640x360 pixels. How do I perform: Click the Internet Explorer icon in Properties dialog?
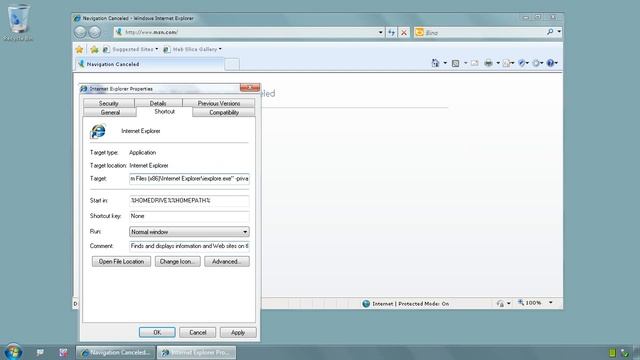(x=98, y=131)
